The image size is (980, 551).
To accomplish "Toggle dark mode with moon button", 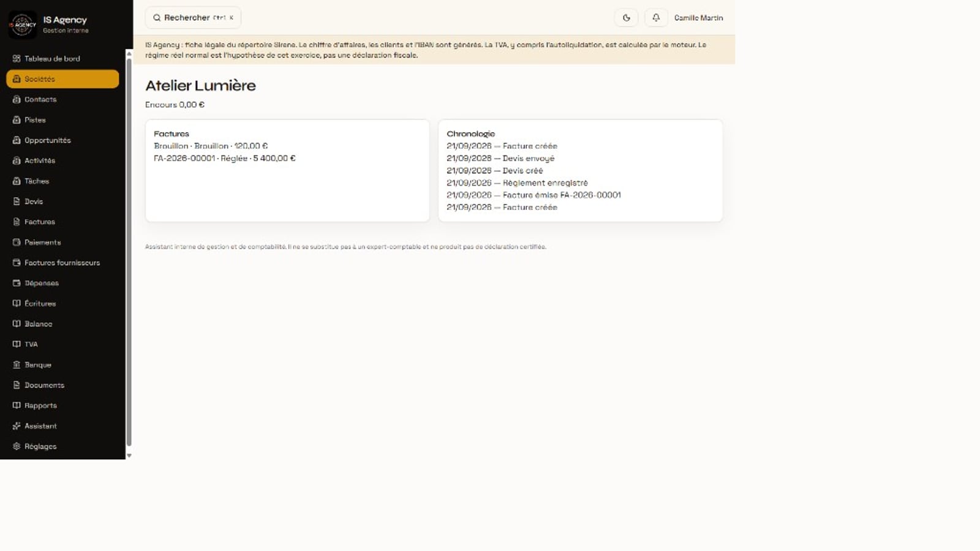I will [626, 18].
